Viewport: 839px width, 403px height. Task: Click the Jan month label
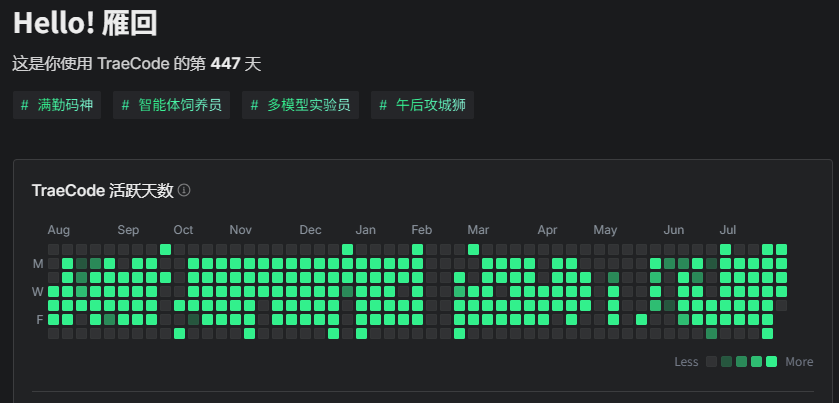[x=365, y=230]
